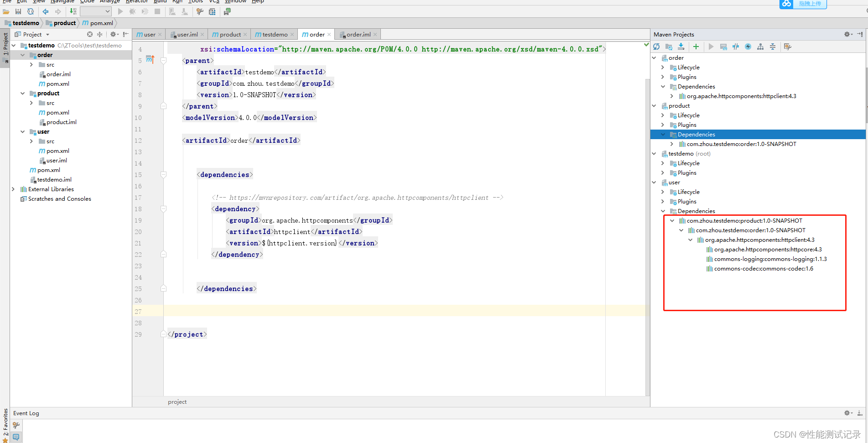868x443 pixels.
Task: Expand Lifecycle under Maven order module
Action: (663, 67)
